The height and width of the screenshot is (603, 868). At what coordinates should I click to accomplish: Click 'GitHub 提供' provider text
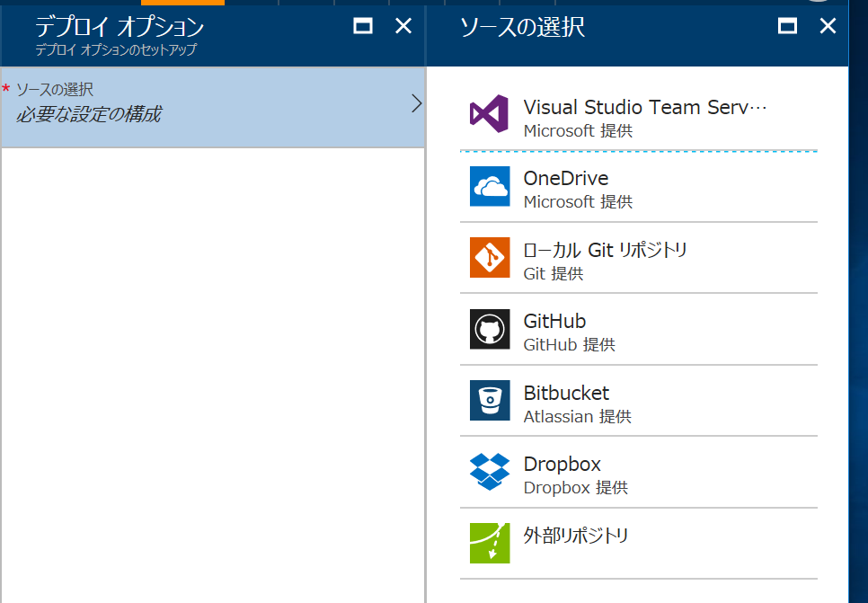point(569,345)
